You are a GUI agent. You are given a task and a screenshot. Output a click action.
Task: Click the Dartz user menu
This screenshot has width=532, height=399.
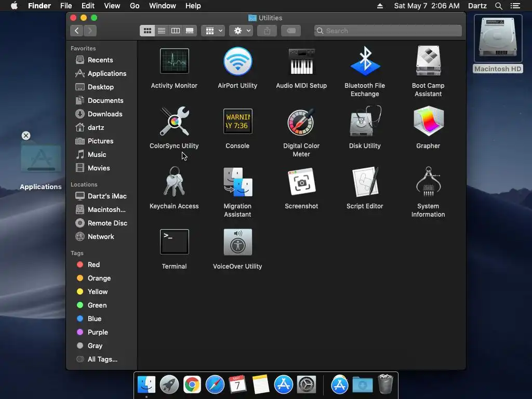pyautogui.click(x=477, y=6)
